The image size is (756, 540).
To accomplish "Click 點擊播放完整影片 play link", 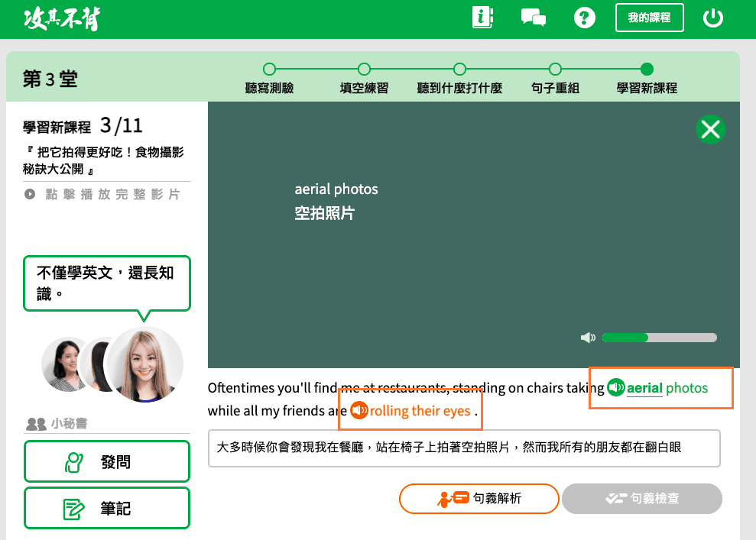I will pos(102,195).
